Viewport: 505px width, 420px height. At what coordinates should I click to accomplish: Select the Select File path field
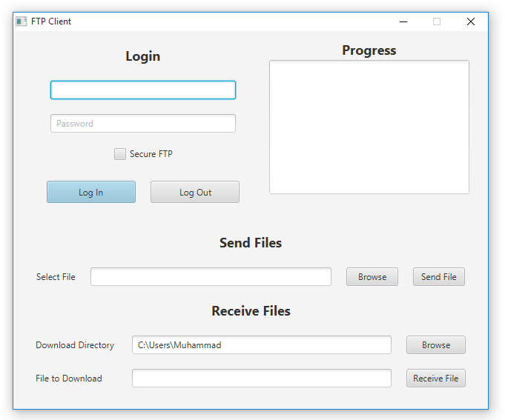click(x=211, y=277)
